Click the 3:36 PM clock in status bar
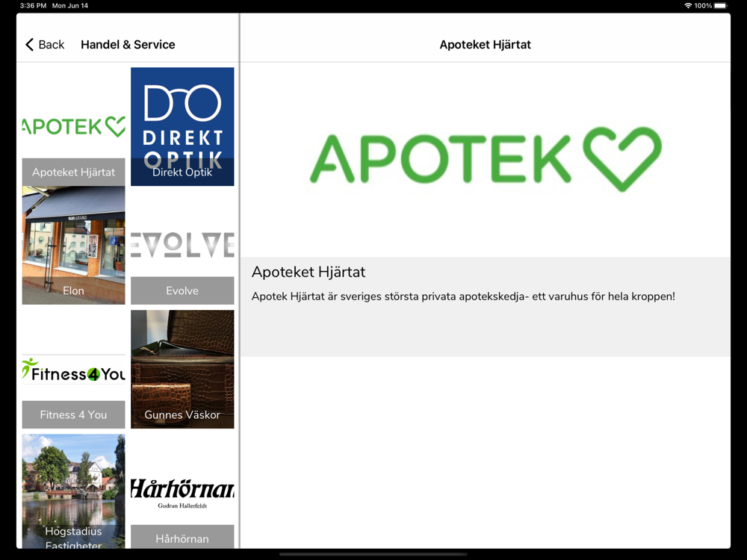Screen dimensions: 747x560 pyautogui.click(x=33, y=6)
